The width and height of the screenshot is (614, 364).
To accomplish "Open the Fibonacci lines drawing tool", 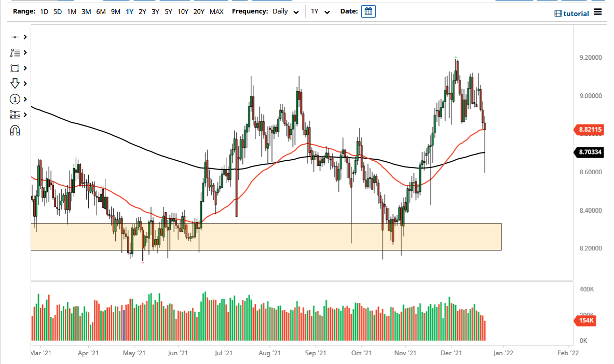I will point(15,52).
